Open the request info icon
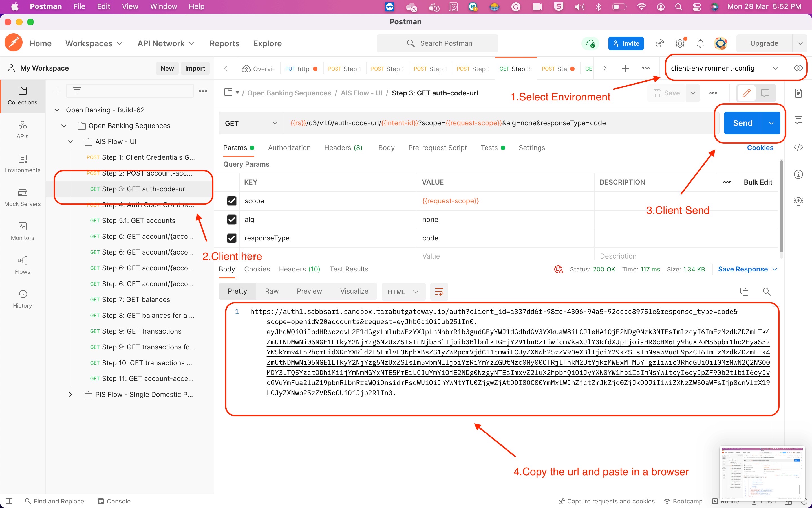Screen dimensions: 812x508 798,174
